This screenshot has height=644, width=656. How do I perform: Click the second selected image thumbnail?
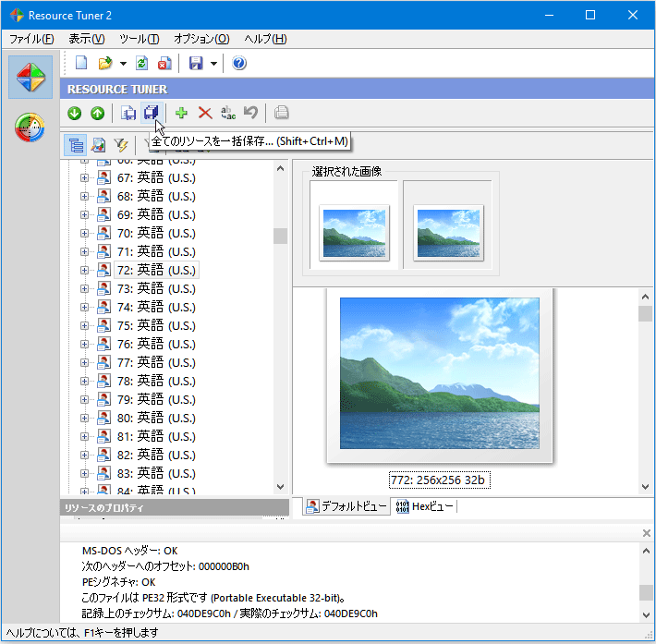(448, 231)
